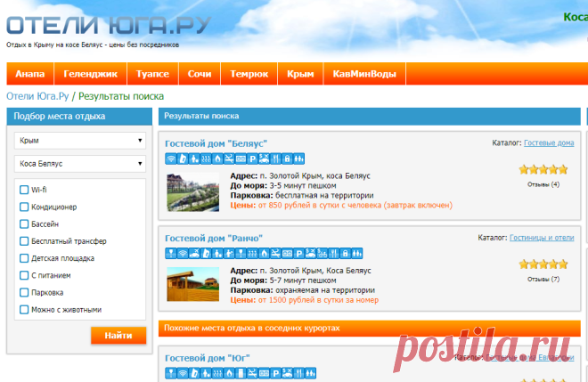Click padlock icon in "Ранчо" card

point(346,254)
